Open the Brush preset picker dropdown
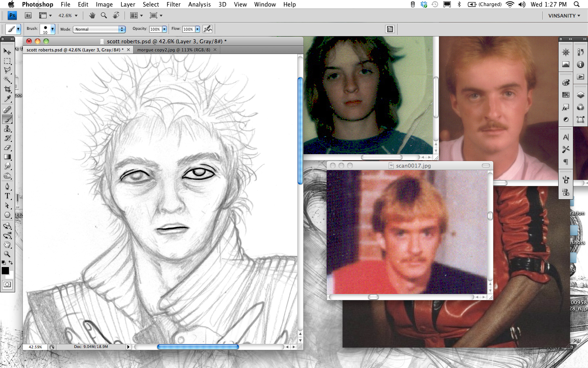The height and width of the screenshot is (368, 588). click(52, 29)
